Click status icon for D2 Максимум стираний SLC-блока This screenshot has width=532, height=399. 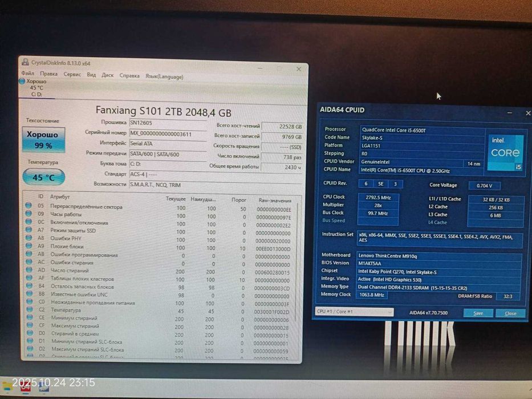(x=30, y=348)
